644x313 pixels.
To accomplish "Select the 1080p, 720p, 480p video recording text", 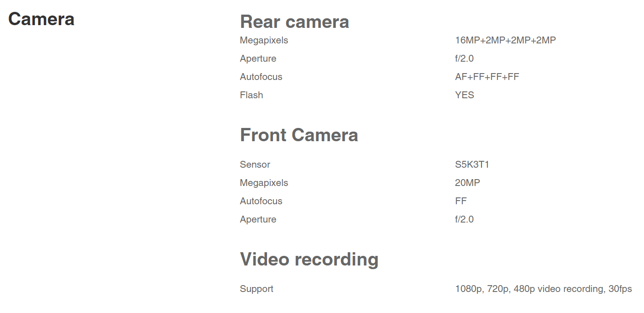I will 543,289.
